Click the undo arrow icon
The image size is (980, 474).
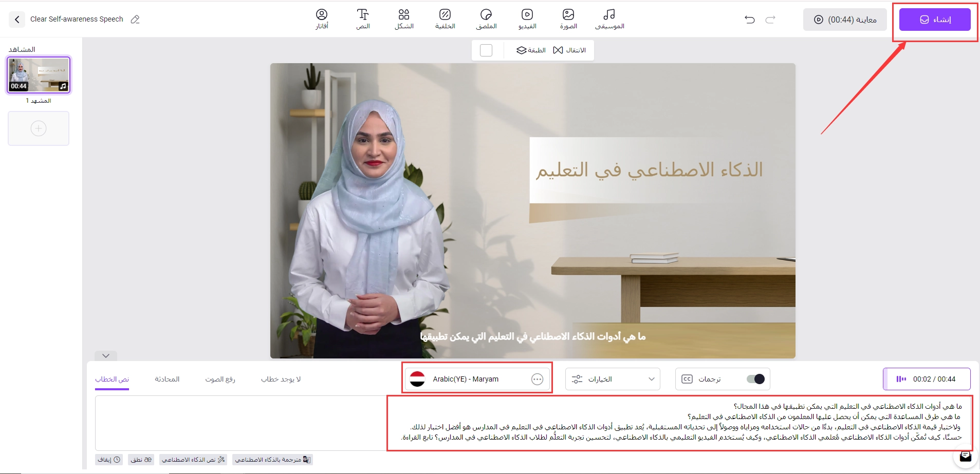750,20
